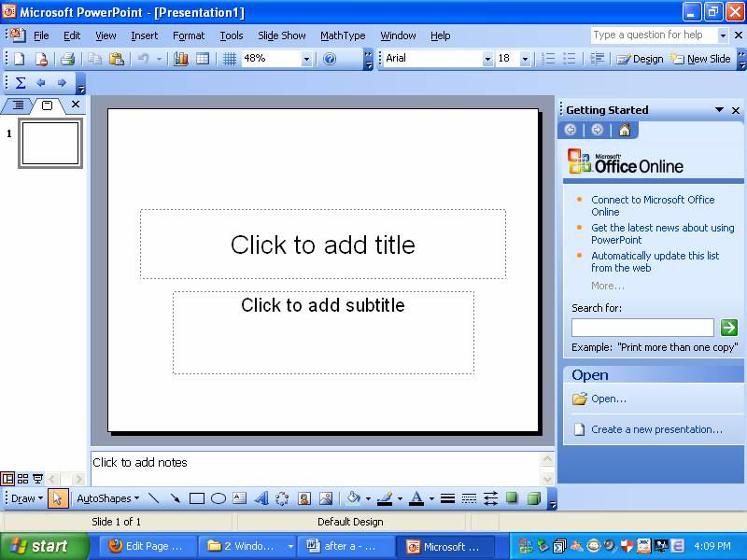The height and width of the screenshot is (560, 747).
Task: Select the Arrow drawing tool
Action: (x=176, y=498)
